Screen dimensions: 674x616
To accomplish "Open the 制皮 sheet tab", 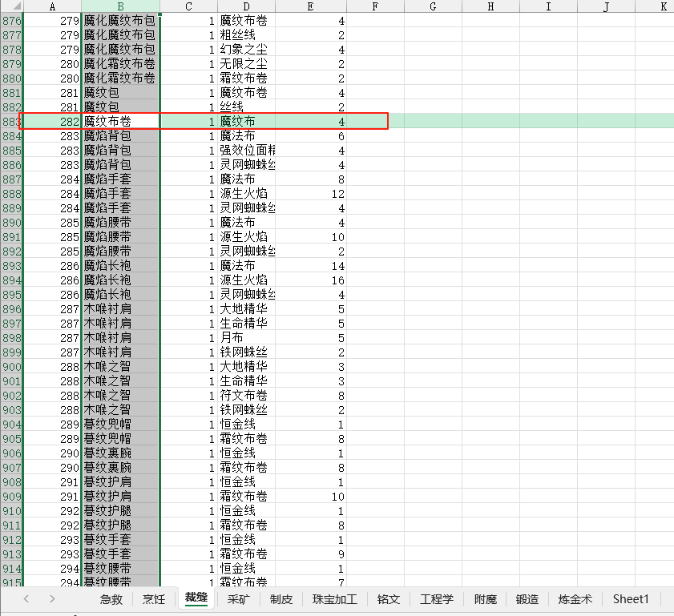I will coord(281,599).
